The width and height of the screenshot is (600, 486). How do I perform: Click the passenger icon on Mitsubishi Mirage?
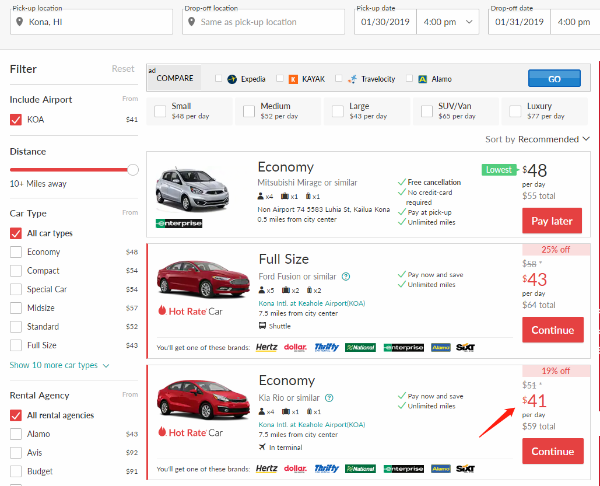[x=261, y=196]
